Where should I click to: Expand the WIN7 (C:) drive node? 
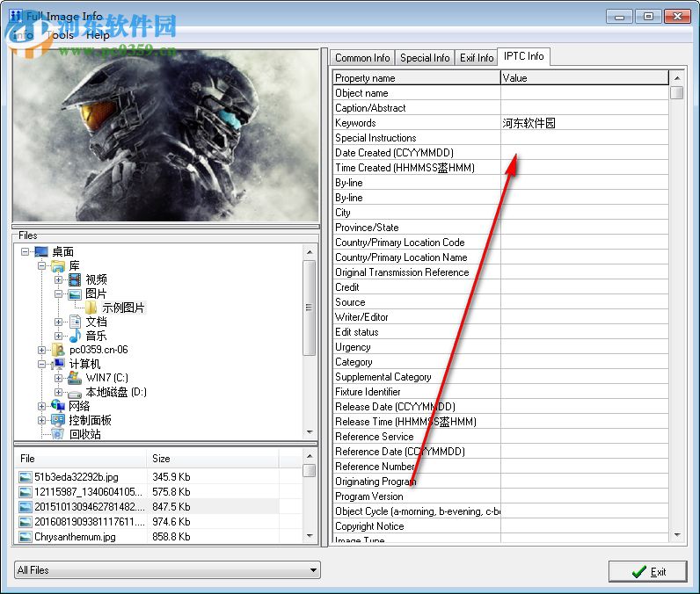point(58,378)
